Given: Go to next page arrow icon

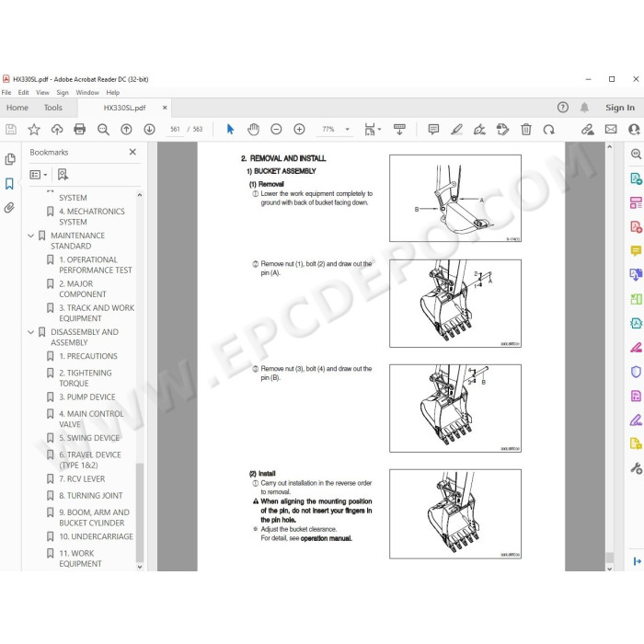Looking at the screenshot, I should point(149,130).
